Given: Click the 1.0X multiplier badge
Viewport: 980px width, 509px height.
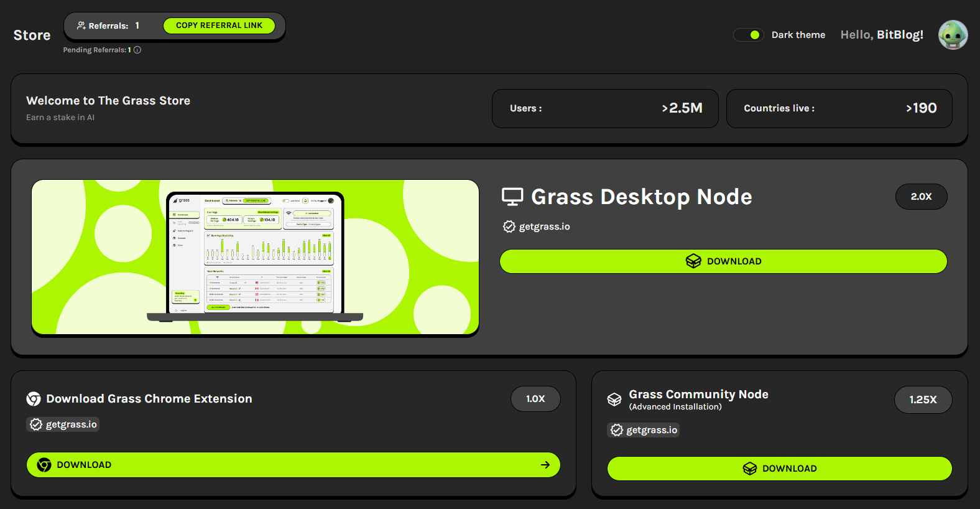Looking at the screenshot, I should point(535,399).
